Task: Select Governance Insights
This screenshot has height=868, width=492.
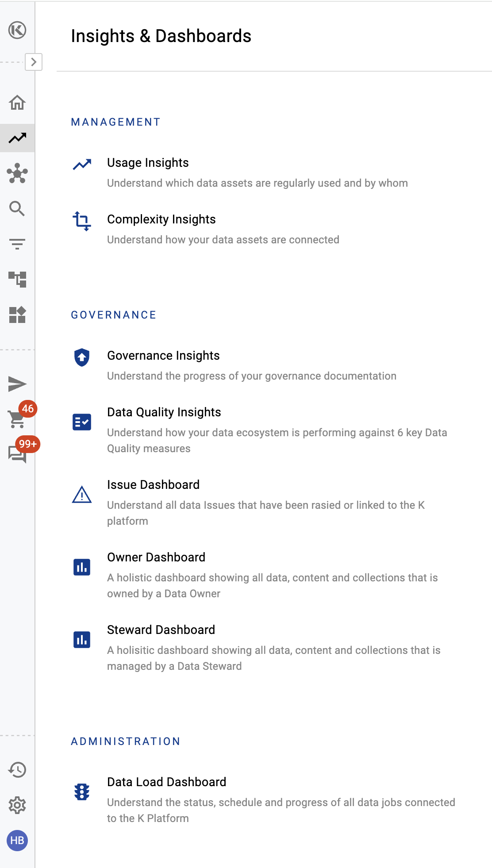Action: click(x=163, y=356)
